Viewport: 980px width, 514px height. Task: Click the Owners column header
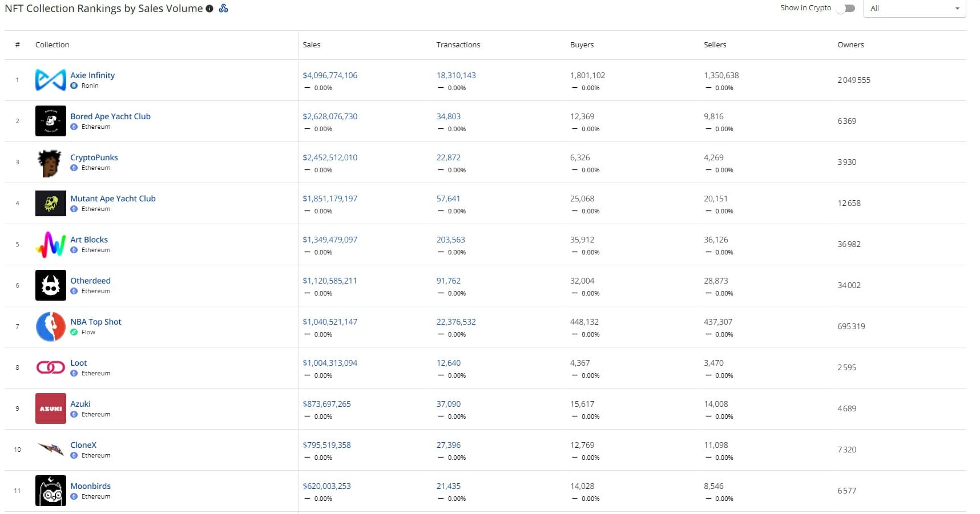[x=850, y=44]
